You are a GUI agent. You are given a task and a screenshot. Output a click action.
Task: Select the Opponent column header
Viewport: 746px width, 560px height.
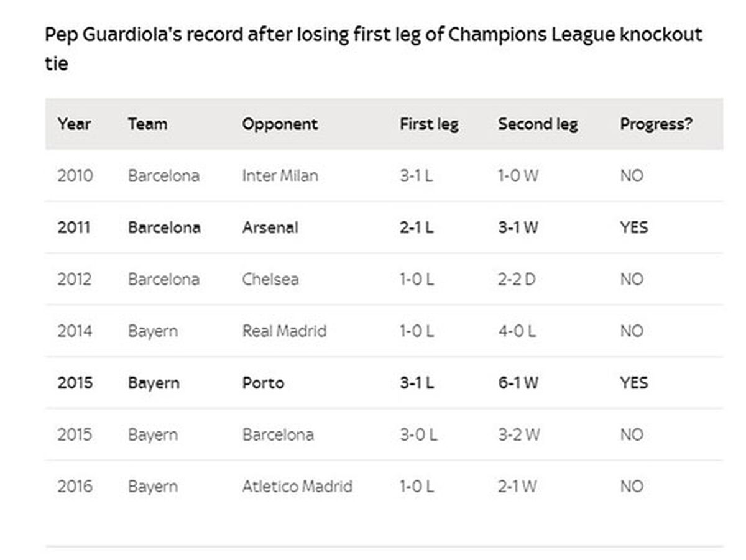tap(280, 124)
